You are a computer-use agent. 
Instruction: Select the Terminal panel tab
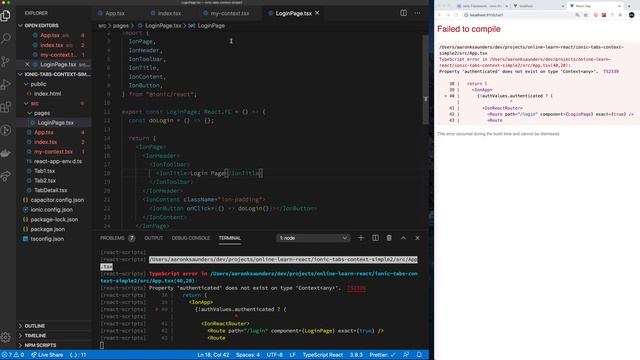pos(229,238)
